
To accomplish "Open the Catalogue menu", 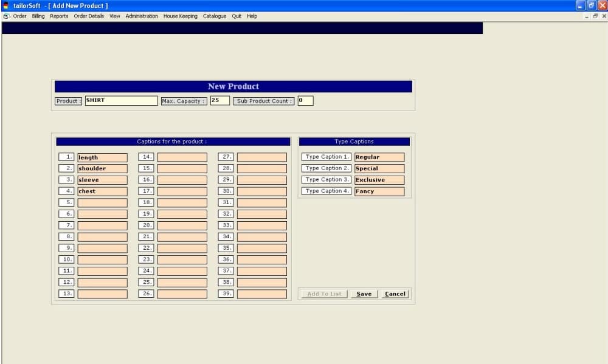I will pos(214,16).
